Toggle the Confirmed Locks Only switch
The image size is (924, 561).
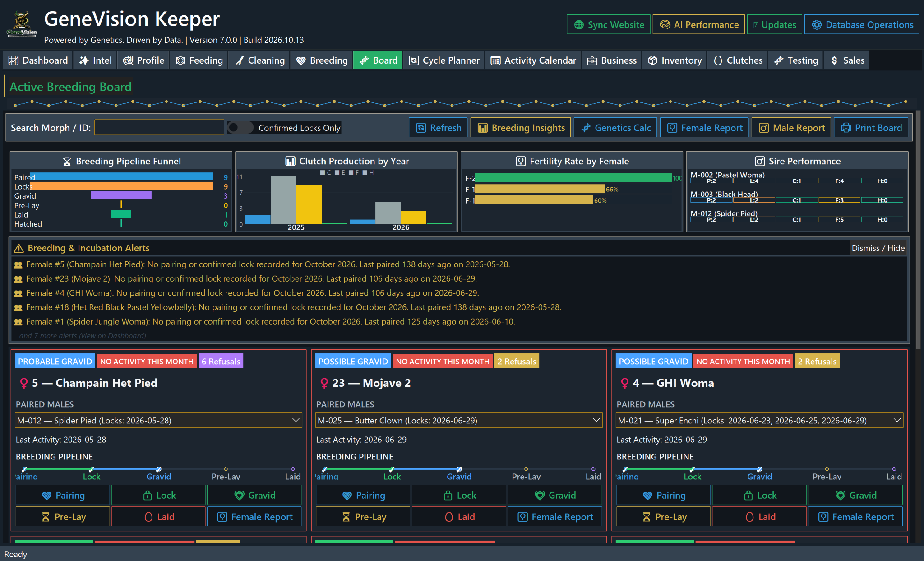pos(240,128)
